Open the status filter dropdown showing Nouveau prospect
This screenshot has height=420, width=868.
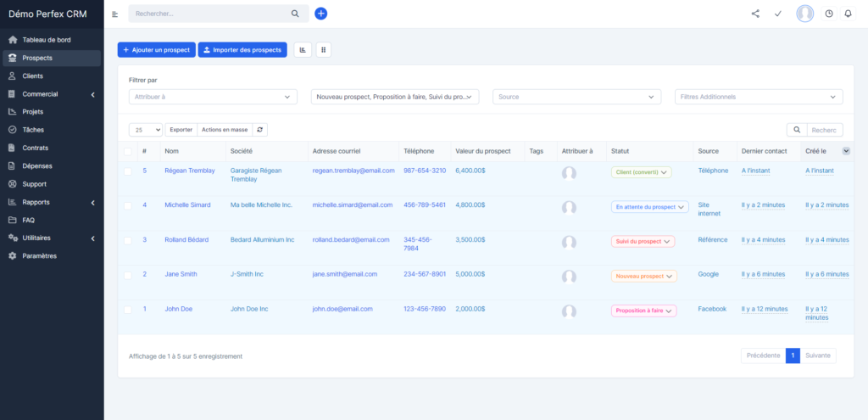[395, 97]
